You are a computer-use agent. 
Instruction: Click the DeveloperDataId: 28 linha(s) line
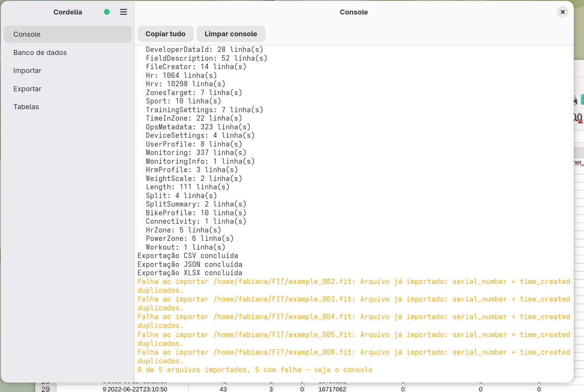click(x=204, y=50)
